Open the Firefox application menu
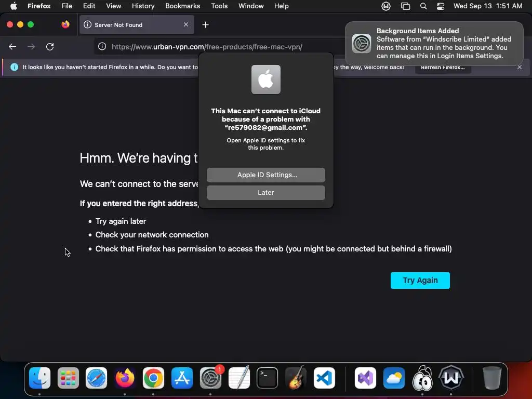 [x=39, y=6]
